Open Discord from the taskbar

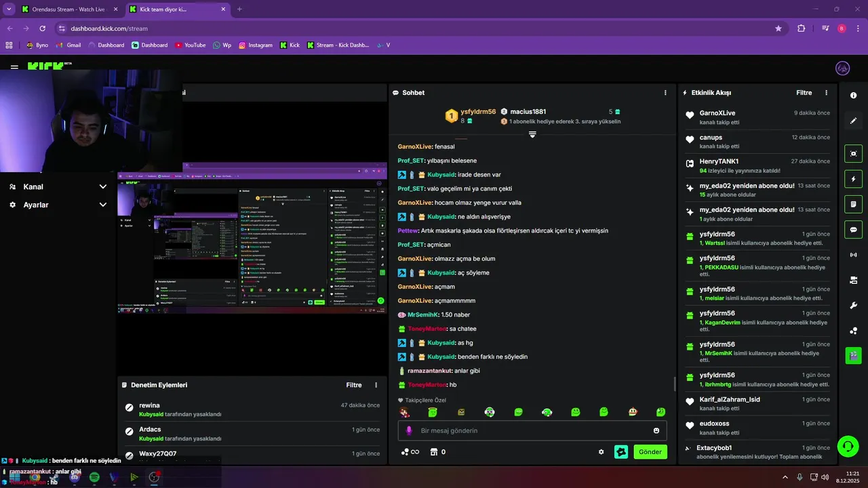coord(75,477)
